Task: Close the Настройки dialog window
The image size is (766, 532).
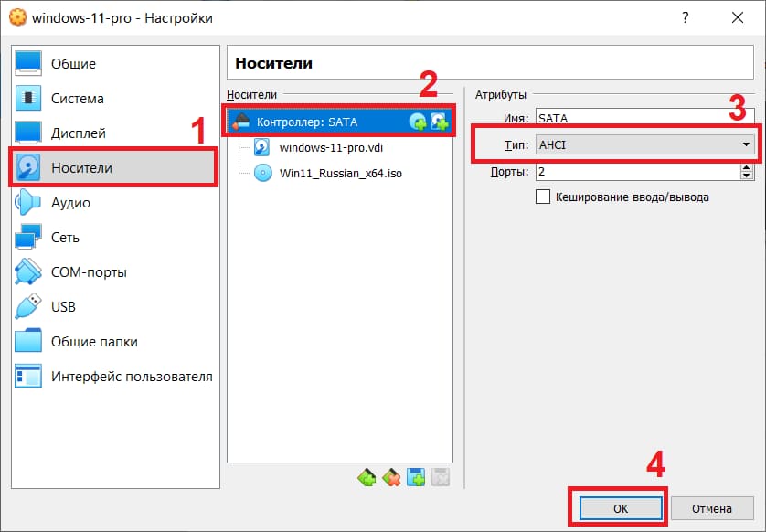Action: [738, 18]
